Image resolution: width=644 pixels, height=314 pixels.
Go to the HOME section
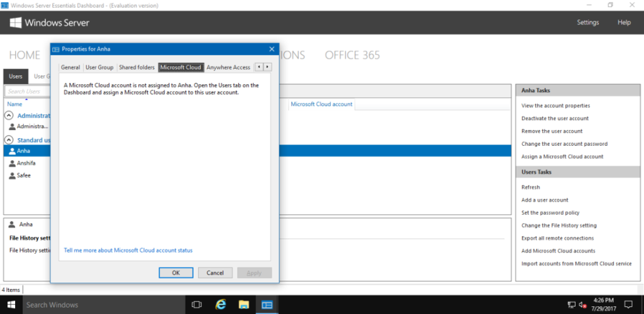pos(25,55)
